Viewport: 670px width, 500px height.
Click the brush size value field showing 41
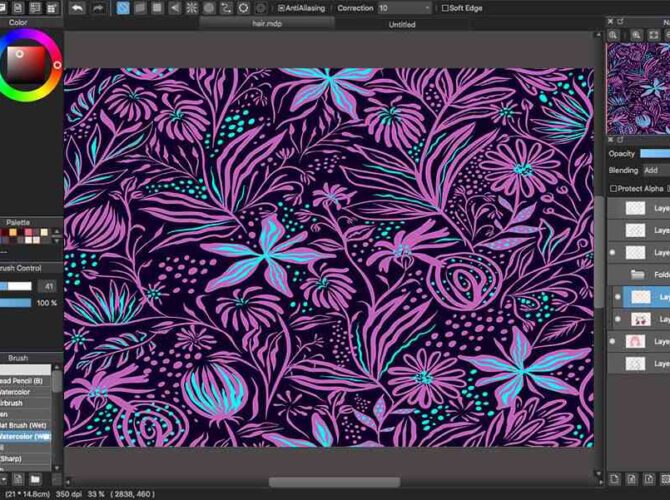point(47,286)
